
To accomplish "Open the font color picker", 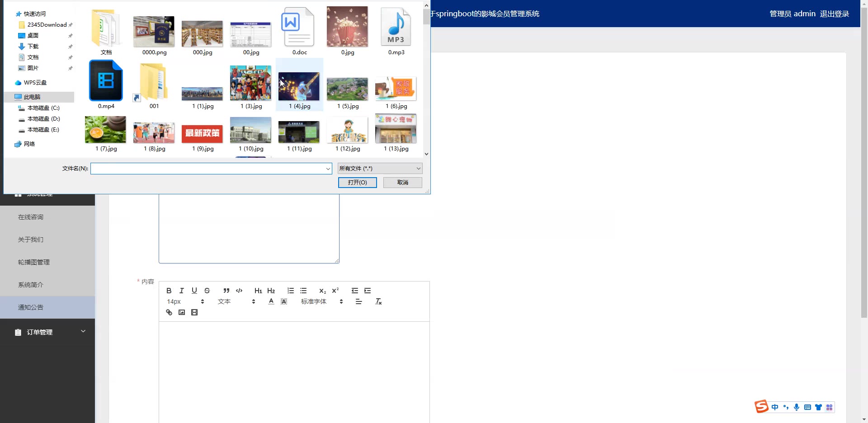I will 271,301.
